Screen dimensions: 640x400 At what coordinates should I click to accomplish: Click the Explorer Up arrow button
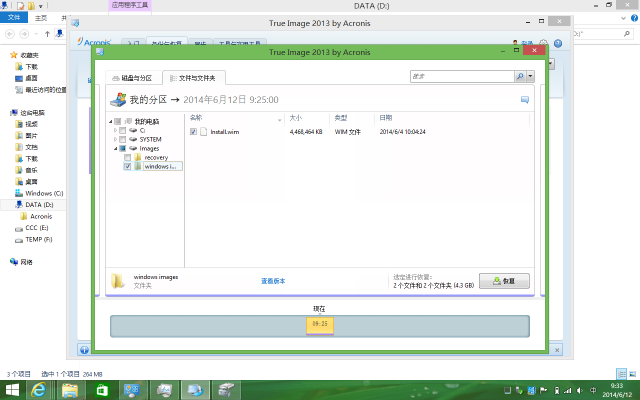pos(47,34)
